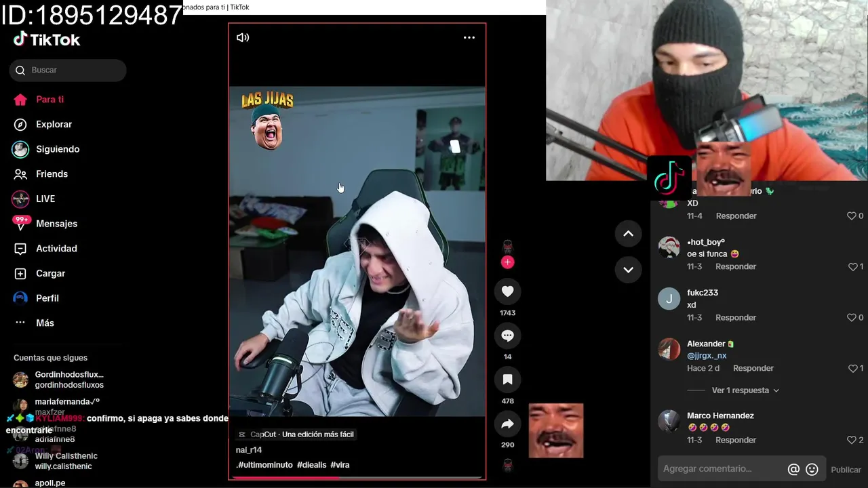Image resolution: width=868 pixels, height=488 pixels.
Task: Click the Mensajes 99+ badge icon
Action: (x=21, y=223)
